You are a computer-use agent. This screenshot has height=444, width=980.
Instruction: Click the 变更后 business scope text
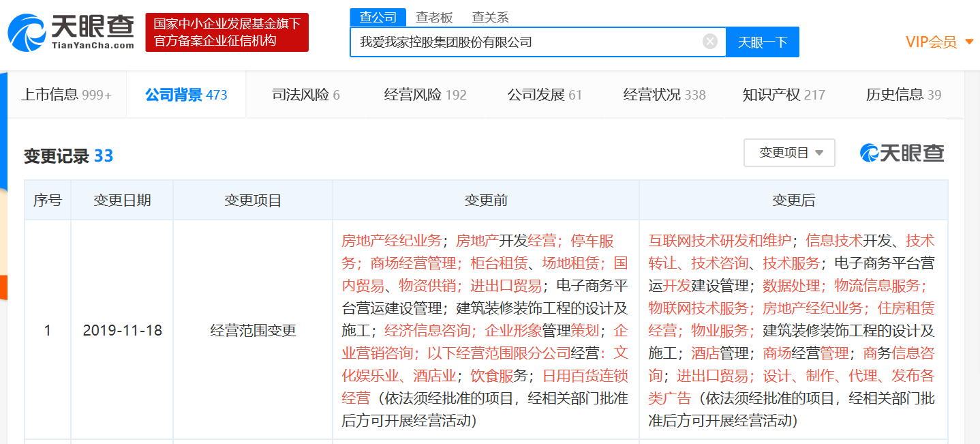792,331
